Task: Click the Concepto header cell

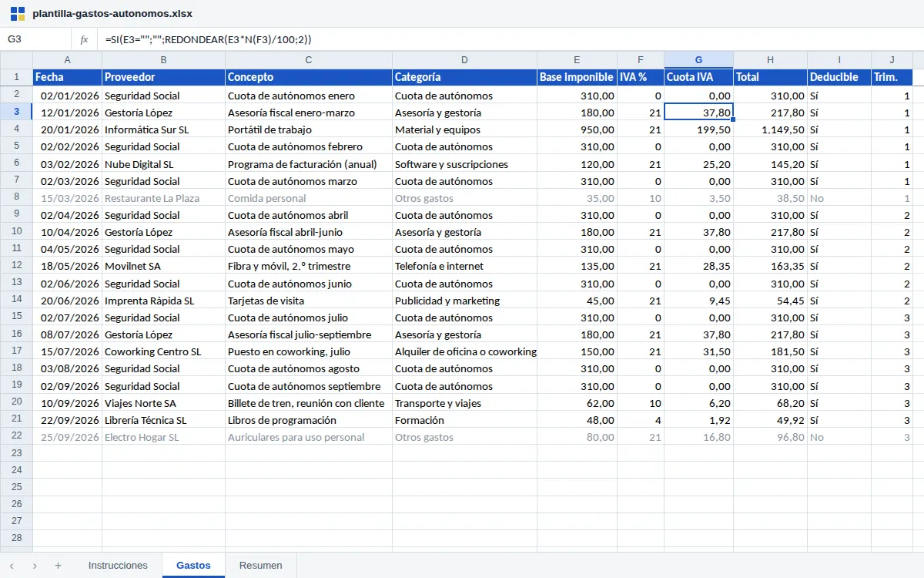Action: click(309, 77)
